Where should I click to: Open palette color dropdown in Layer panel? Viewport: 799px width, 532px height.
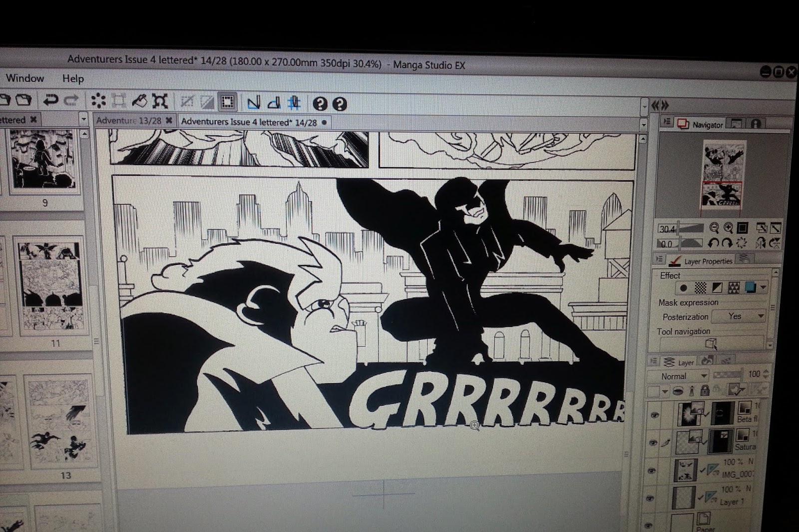pos(665,392)
